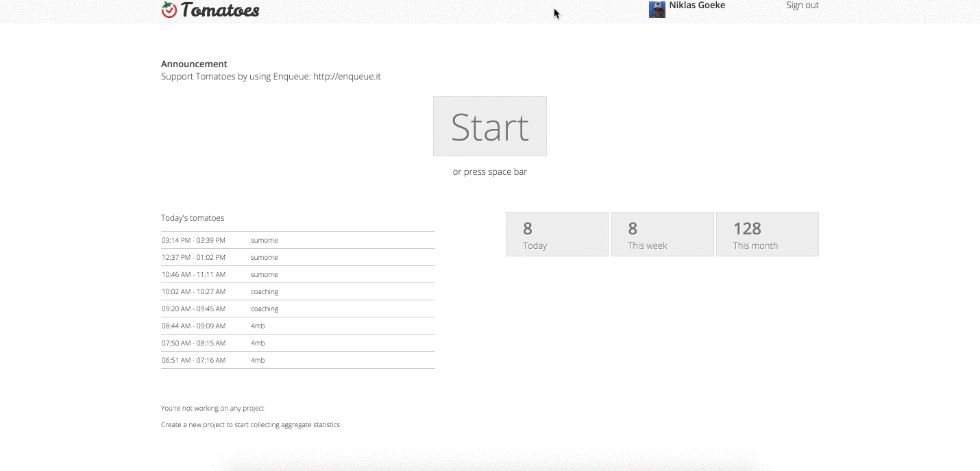This screenshot has width=980, height=471.
Task: Select the 10:46 AM - 11:11 AM tomato time
Action: click(193, 275)
